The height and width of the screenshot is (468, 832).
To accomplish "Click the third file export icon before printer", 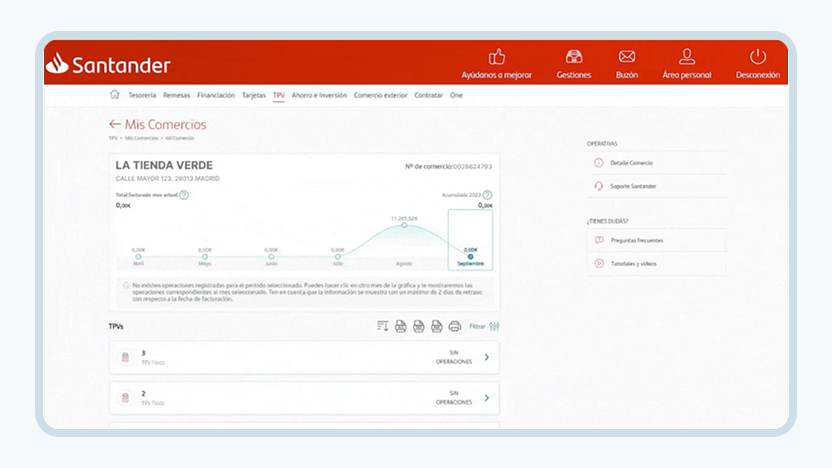I will tap(437, 326).
